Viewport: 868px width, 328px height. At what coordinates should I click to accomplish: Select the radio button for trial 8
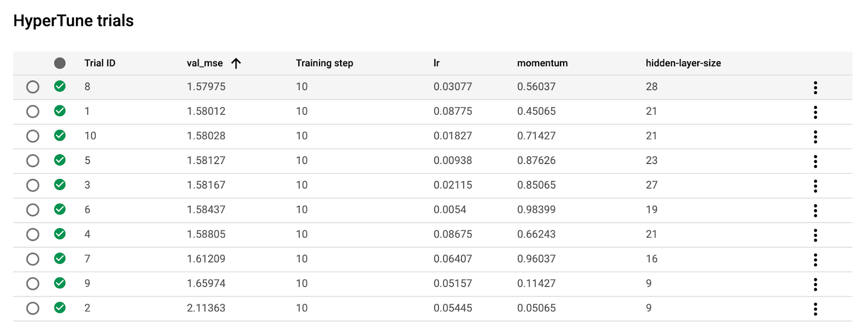click(x=33, y=87)
